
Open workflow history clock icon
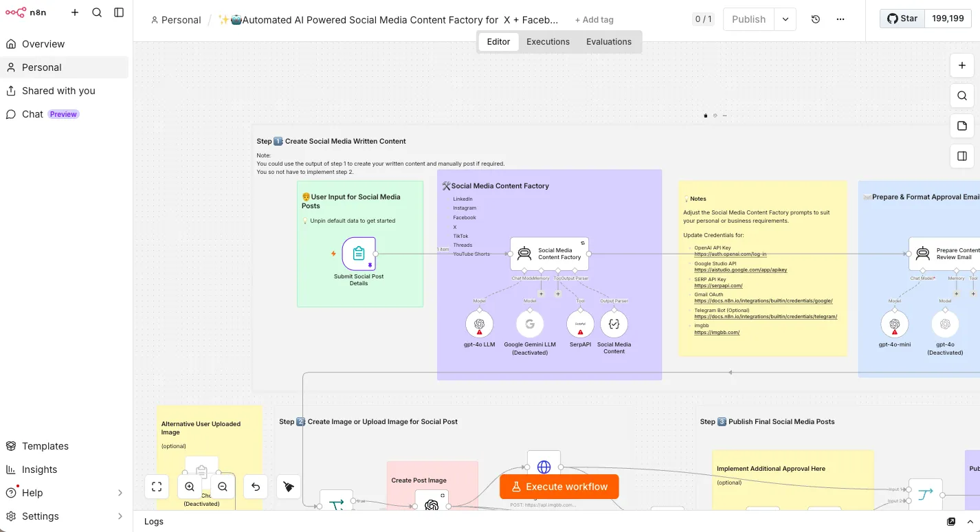[x=816, y=19]
